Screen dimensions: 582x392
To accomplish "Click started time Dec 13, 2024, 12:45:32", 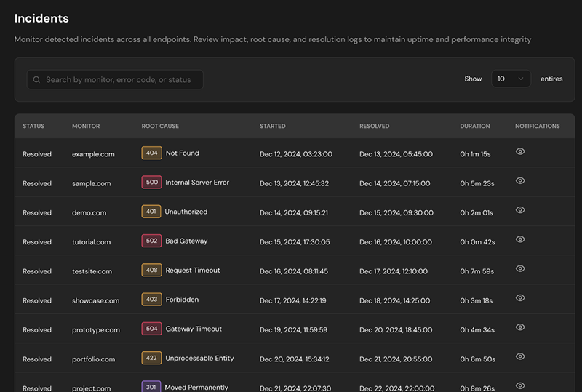I will tap(294, 183).
